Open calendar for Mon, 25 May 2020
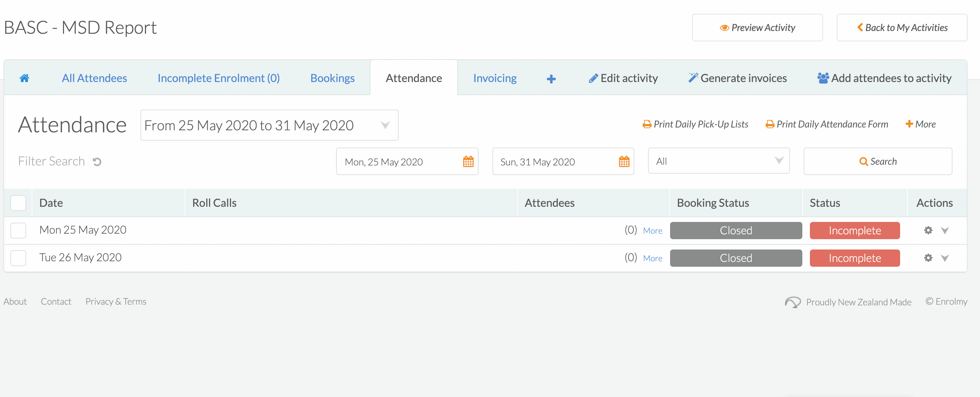 click(468, 161)
